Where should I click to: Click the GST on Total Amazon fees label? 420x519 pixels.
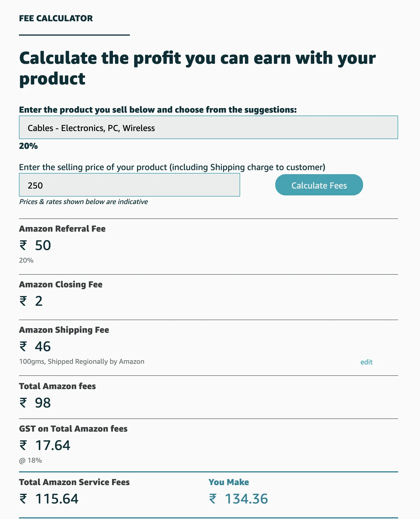73,429
